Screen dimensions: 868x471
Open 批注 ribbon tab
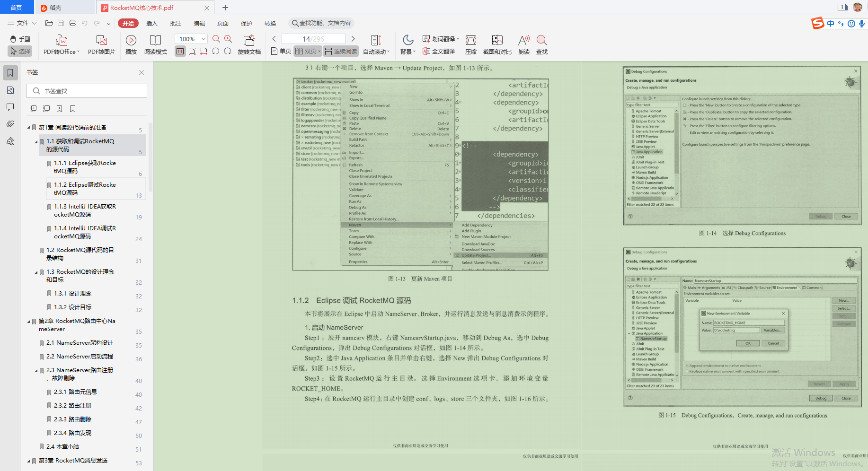point(176,23)
